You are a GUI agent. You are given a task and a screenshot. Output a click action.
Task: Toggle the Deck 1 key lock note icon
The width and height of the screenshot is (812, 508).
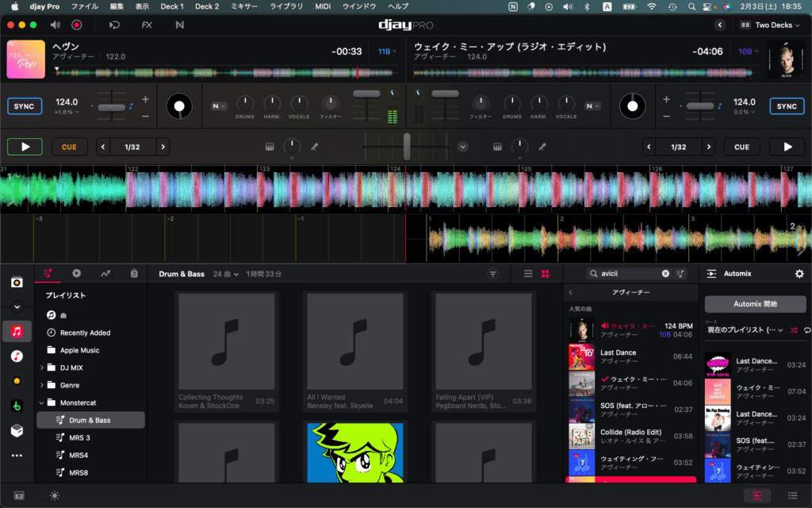click(x=131, y=106)
